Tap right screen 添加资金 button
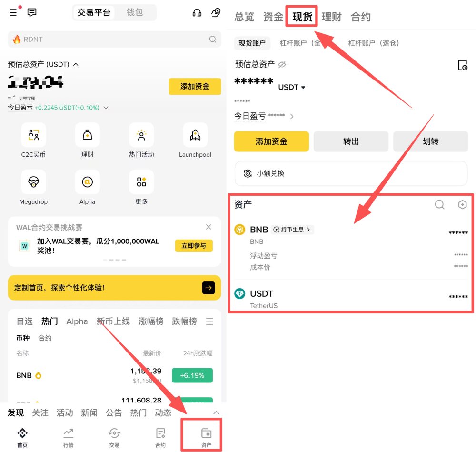 point(271,141)
